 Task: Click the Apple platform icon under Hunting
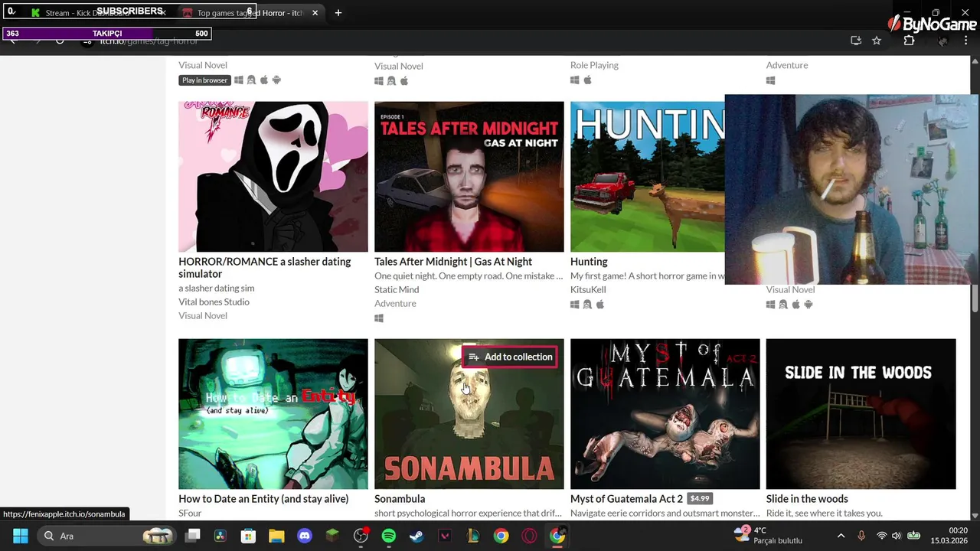[600, 305]
